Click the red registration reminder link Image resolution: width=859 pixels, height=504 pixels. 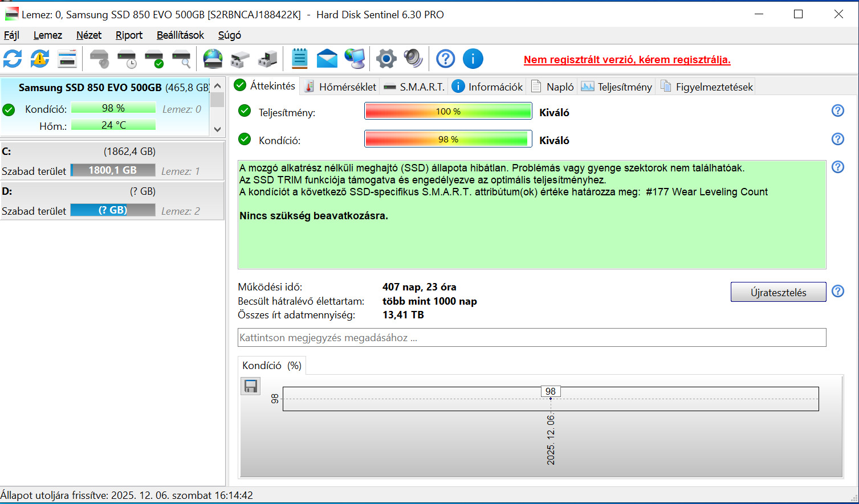coord(627,60)
